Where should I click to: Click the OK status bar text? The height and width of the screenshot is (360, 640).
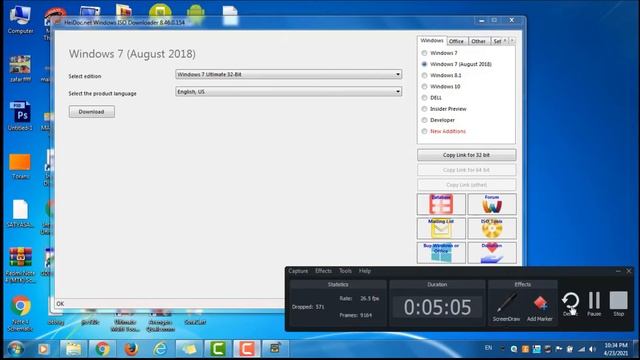pos(60,304)
